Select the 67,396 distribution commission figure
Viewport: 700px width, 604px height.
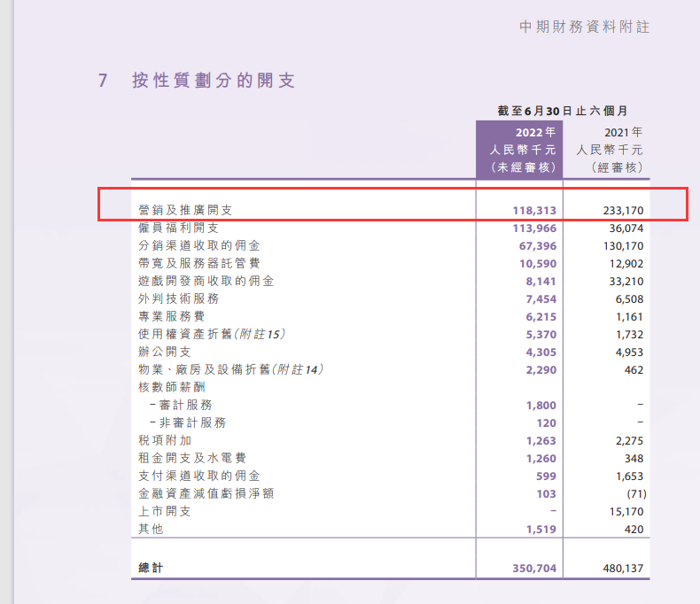[x=538, y=245]
